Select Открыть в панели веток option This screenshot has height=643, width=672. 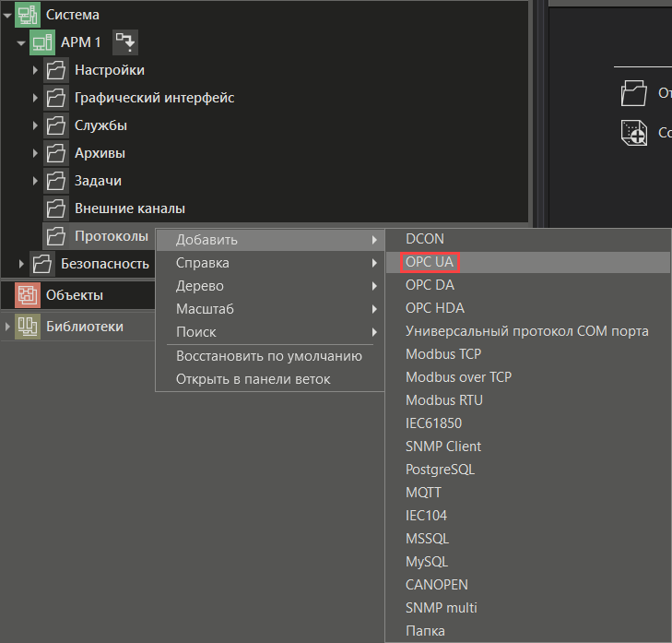[x=253, y=379]
